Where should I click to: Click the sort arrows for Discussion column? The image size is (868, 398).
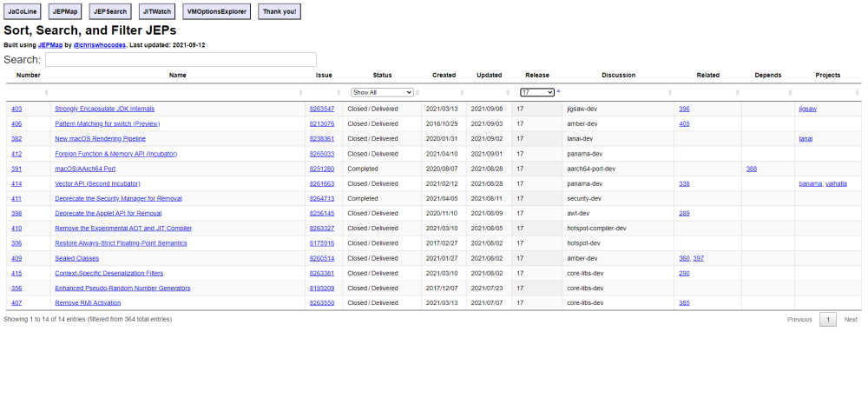[x=670, y=92]
